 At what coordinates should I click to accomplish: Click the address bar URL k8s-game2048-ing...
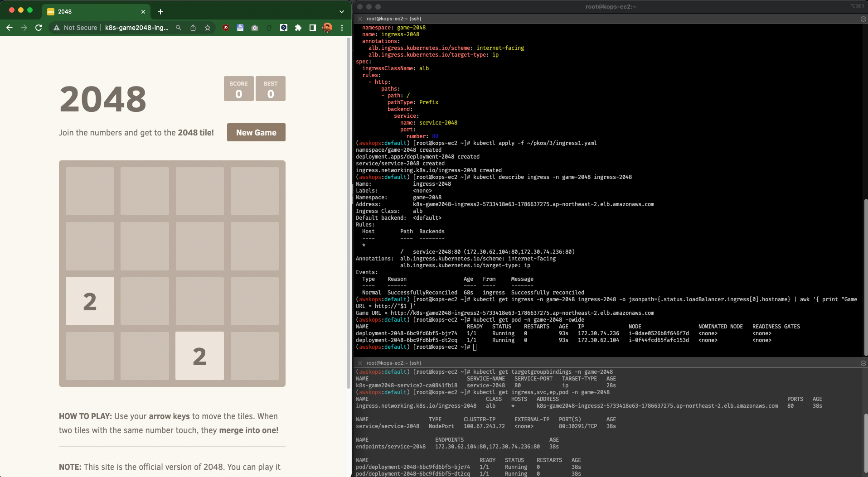tap(137, 28)
